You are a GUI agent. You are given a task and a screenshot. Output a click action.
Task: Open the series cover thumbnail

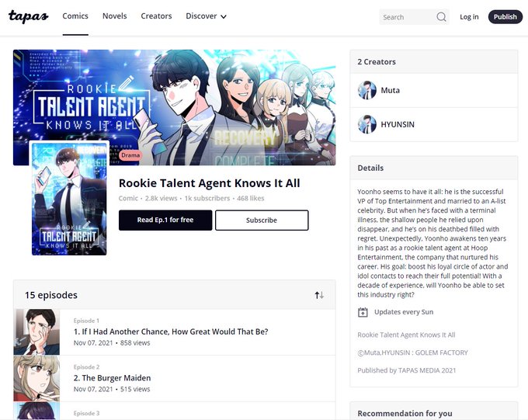click(69, 199)
